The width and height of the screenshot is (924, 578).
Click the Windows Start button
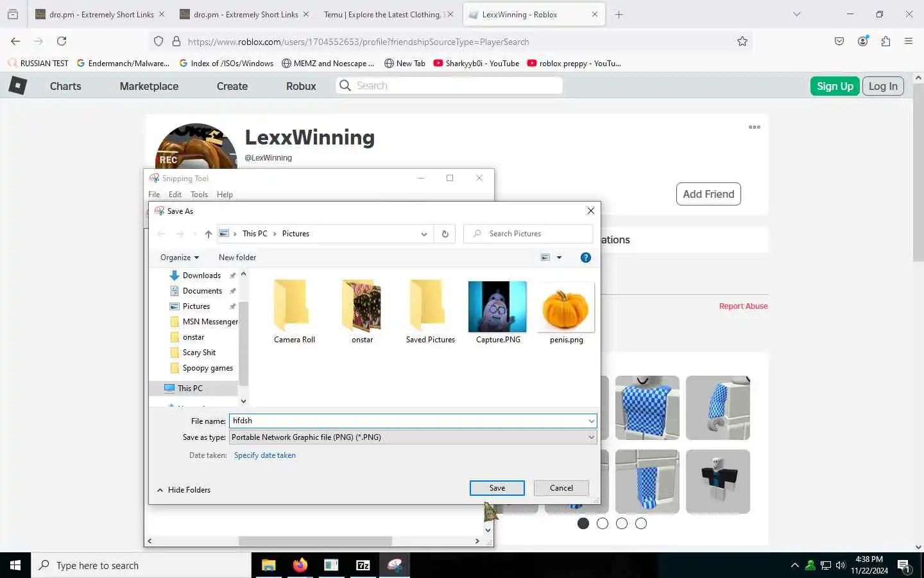pos(15,565)
